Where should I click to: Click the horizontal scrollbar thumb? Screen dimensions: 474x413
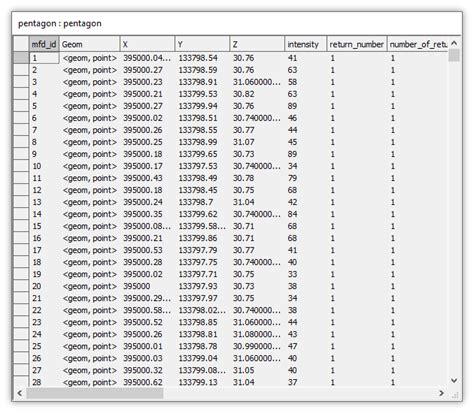click(95, 393)
